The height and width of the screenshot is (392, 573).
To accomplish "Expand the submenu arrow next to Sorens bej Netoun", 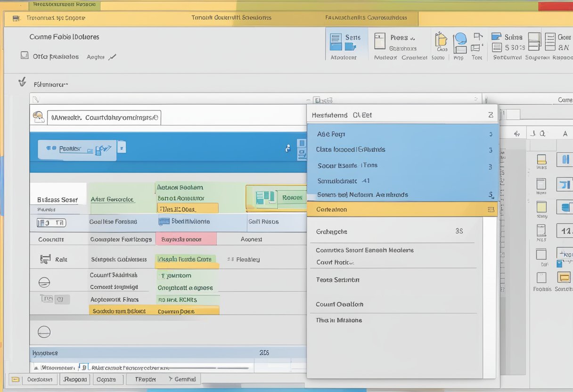I will pos(490,195).
